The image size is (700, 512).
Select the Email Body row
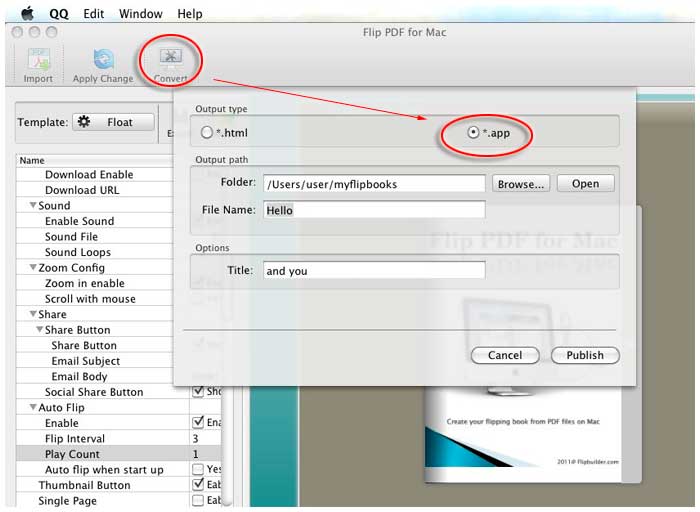click(95, 376)
